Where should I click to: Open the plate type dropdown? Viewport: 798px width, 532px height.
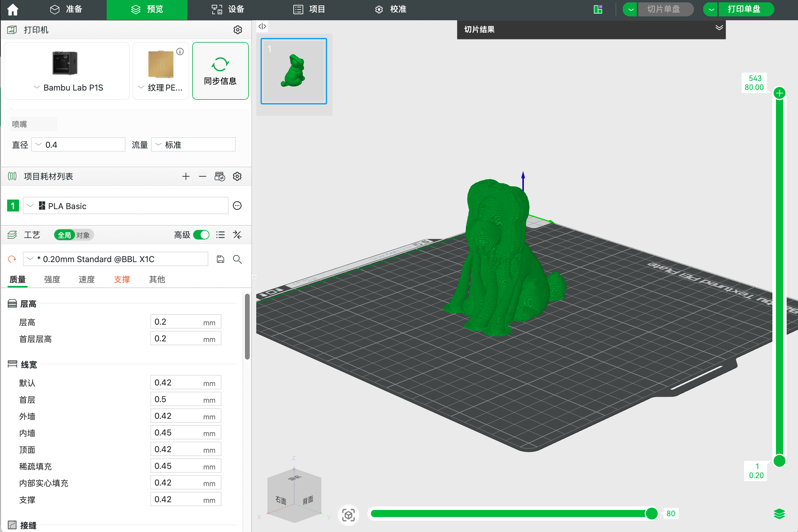pos(141,87)
